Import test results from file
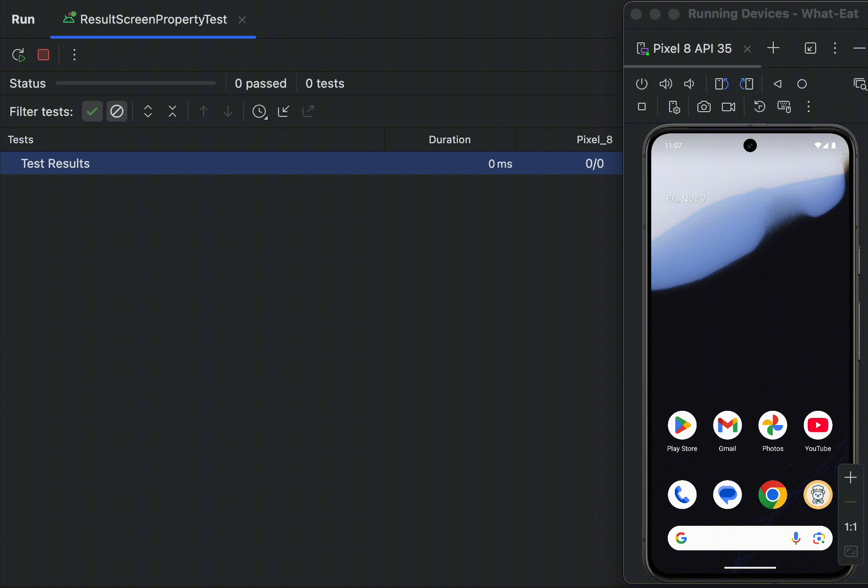The width and height of the screenshot is (868, 588). click(x=284, y=112)
